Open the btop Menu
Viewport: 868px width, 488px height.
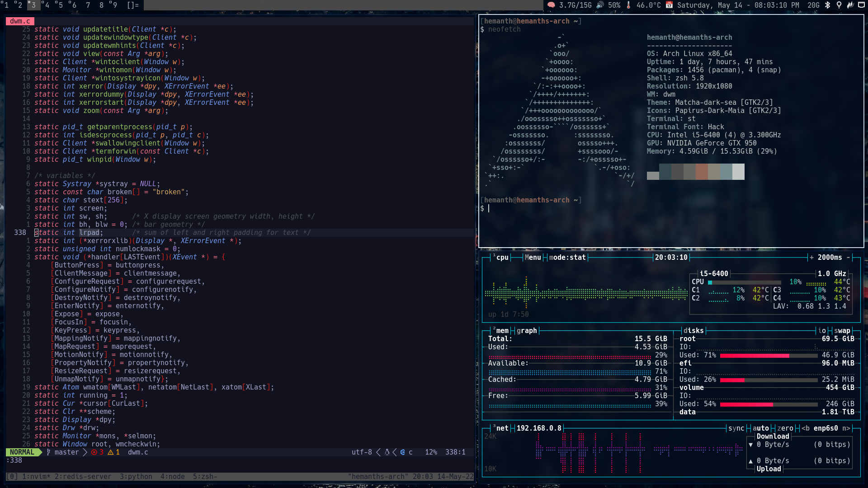pyautogui.click(x=533, y=258)
